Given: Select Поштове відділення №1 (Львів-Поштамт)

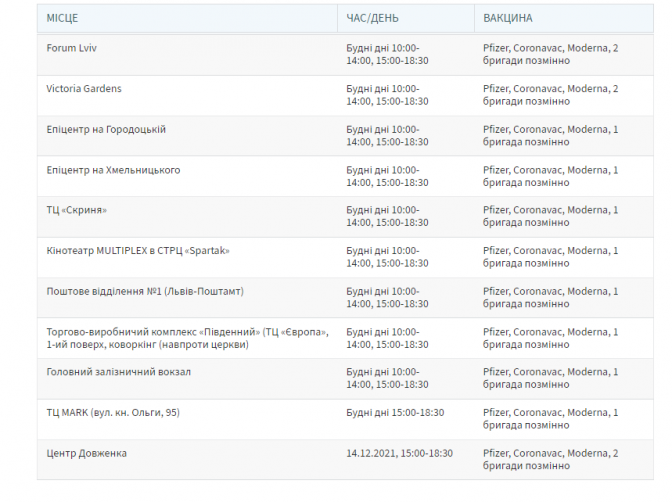Looking at the screenshot, I should (145, 291).
